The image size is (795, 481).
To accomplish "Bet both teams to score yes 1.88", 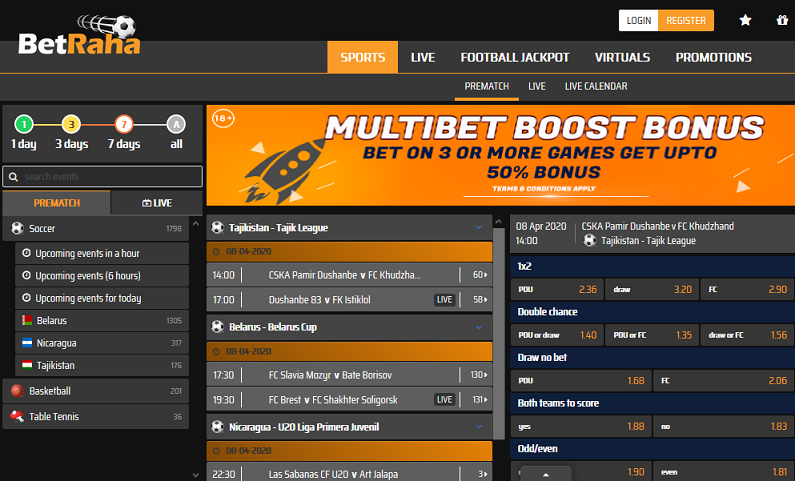I will click(581, 426).
